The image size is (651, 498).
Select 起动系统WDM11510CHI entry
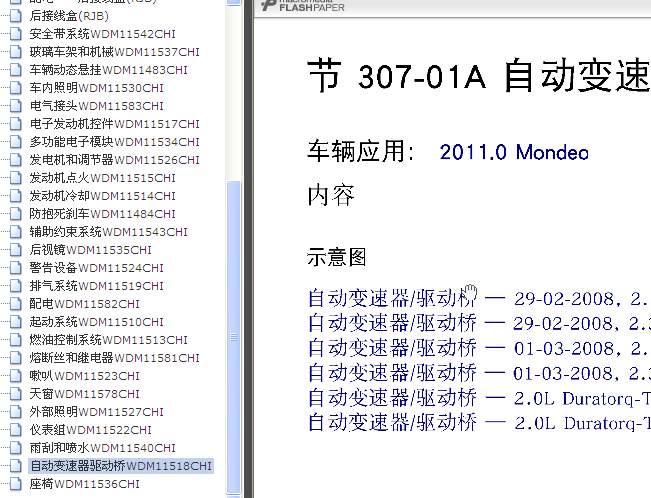[x=96, y=322]
